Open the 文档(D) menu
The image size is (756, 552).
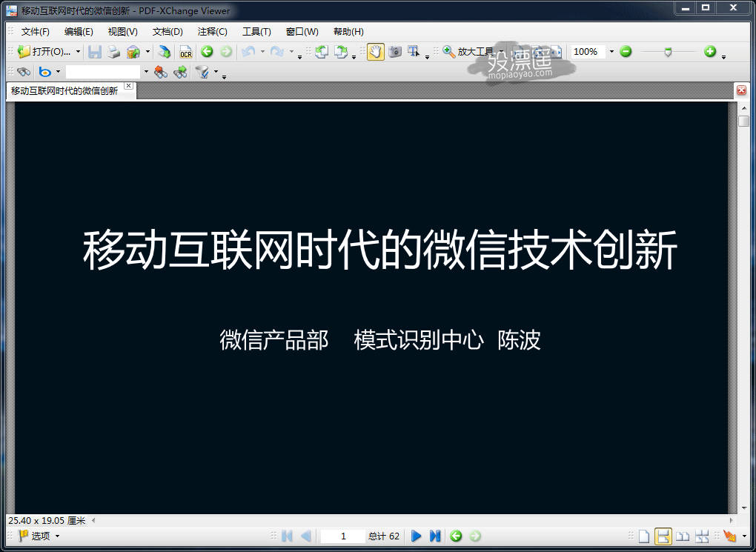coord(168,32)
